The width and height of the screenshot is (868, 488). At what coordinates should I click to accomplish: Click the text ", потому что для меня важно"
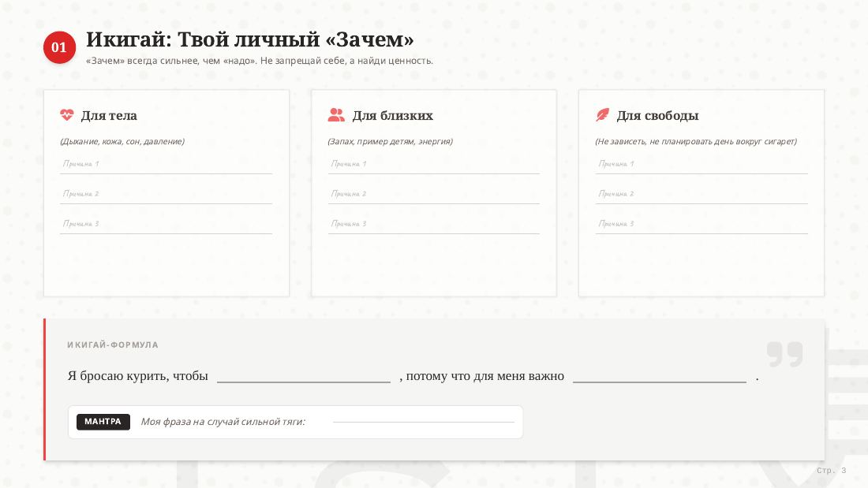coord(481,376)
